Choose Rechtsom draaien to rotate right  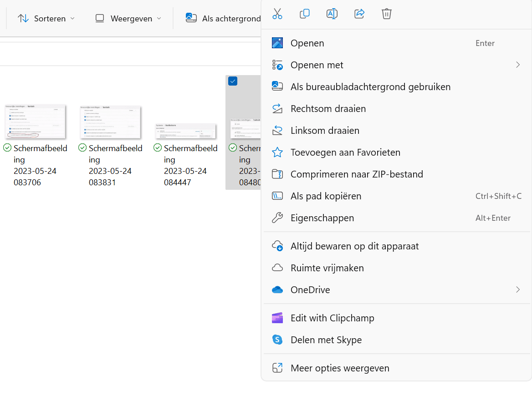pos(397,108)
